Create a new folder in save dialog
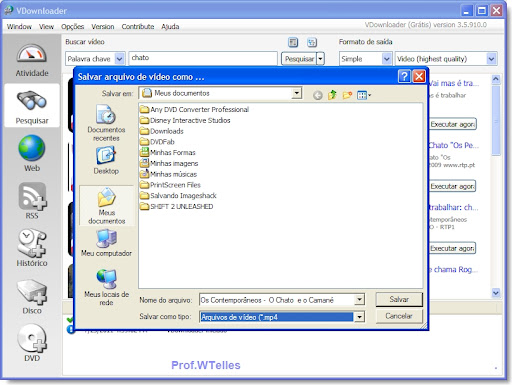This screenshot has height=385, width=512. click(347, 95)
